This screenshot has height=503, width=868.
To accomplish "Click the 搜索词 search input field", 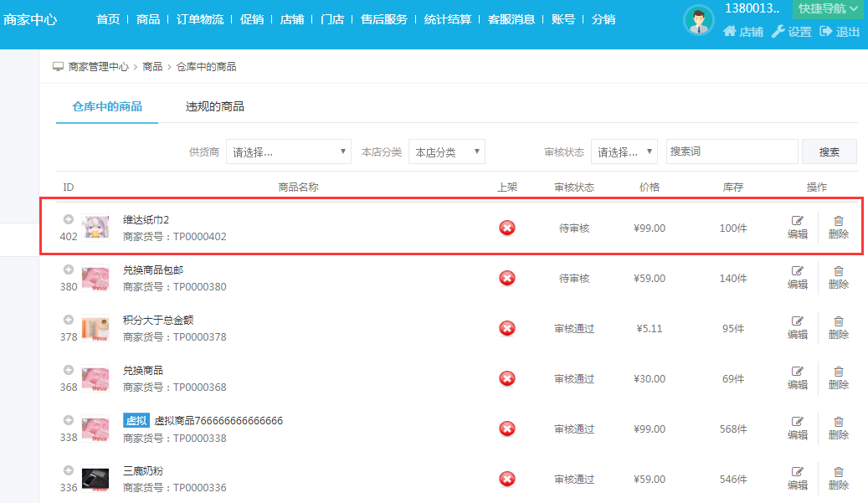I will (x=732, y=151).
